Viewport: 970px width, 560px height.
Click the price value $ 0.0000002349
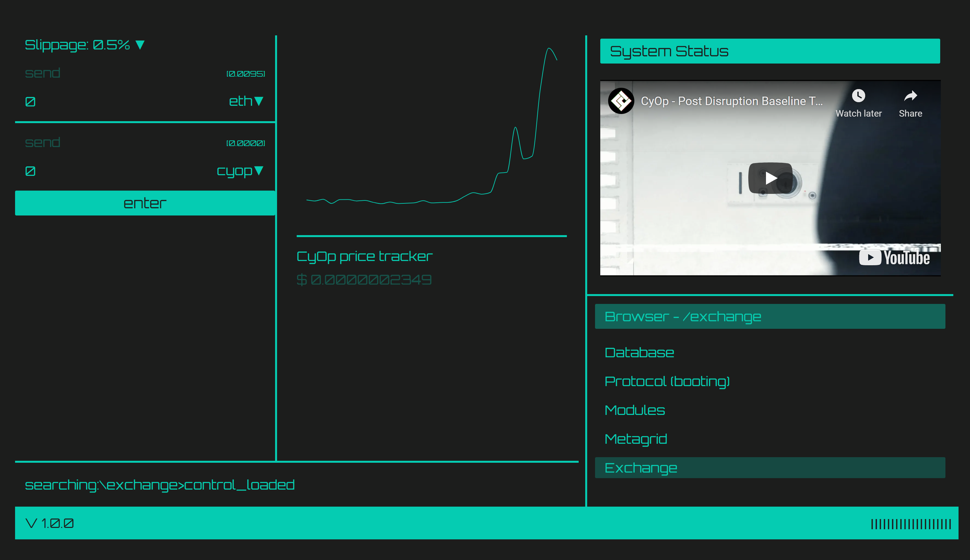point(364,280)
